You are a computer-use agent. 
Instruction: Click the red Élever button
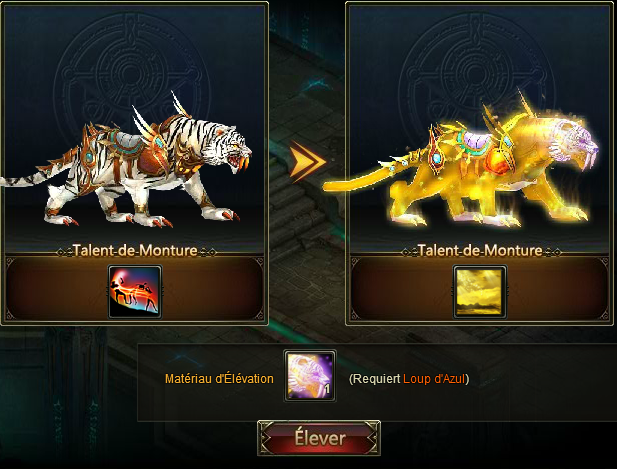319,438
